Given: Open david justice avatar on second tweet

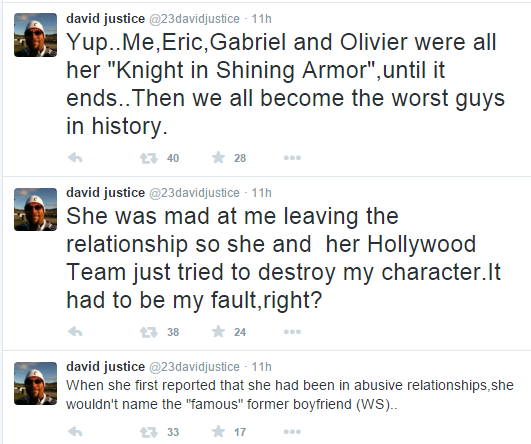Looking at the screenshot, I should 35,209.
